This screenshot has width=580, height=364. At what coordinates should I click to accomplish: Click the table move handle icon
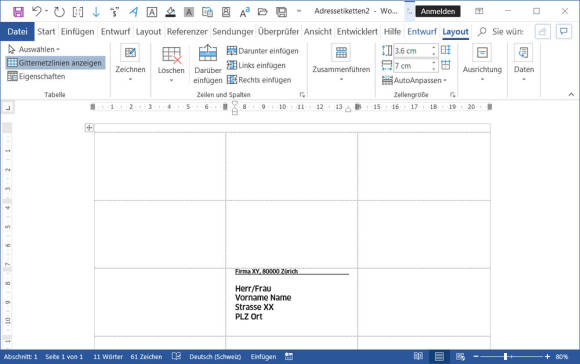[89, 128]
